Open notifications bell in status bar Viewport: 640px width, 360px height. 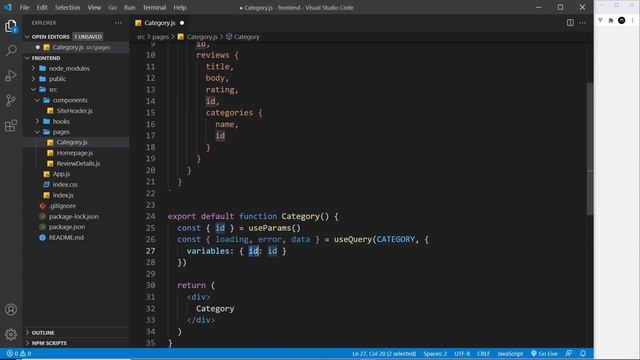[583, 353]
